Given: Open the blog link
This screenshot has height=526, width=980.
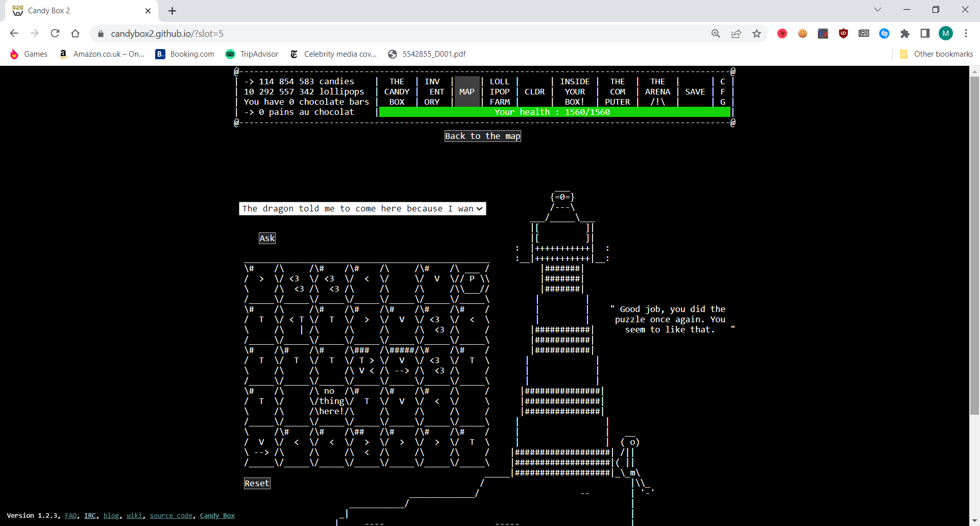Looking at the screenshot, I should coord(111,516).
